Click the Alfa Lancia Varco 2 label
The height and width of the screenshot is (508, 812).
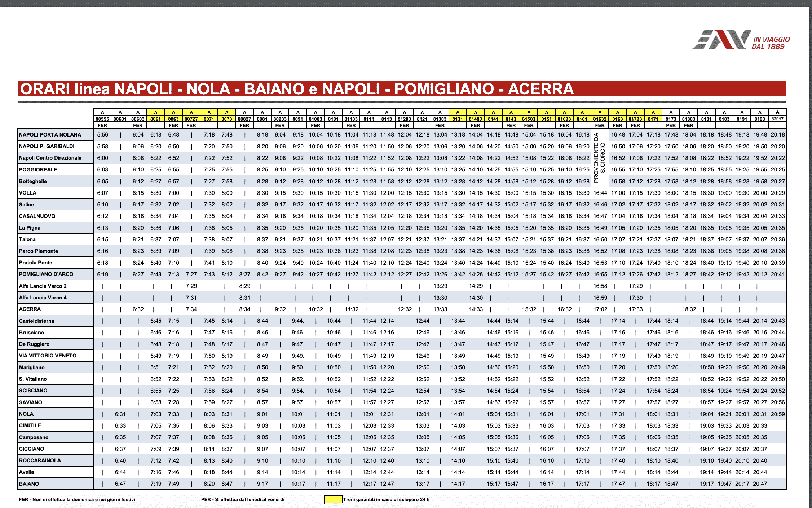[43, 286]
